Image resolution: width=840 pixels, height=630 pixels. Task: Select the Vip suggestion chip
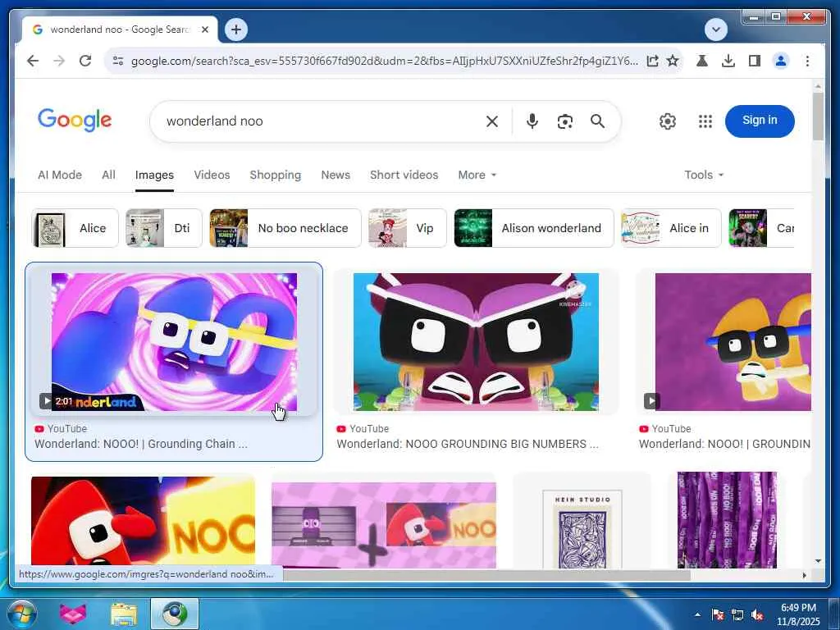click(407, 228)
